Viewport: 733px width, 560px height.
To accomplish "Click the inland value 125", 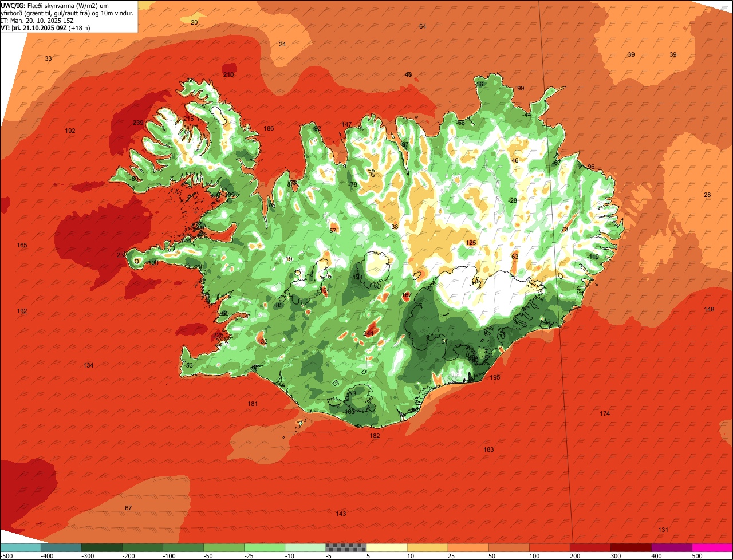I will pos(471,243).
